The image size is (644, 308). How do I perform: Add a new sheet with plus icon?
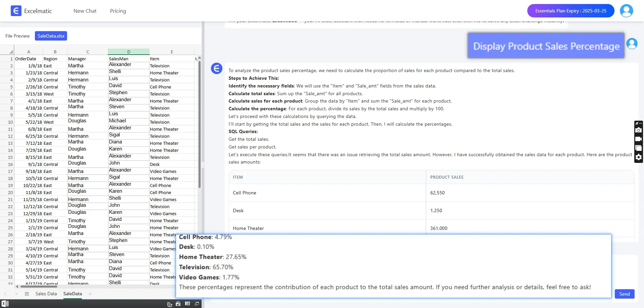(x=90, y=294)
